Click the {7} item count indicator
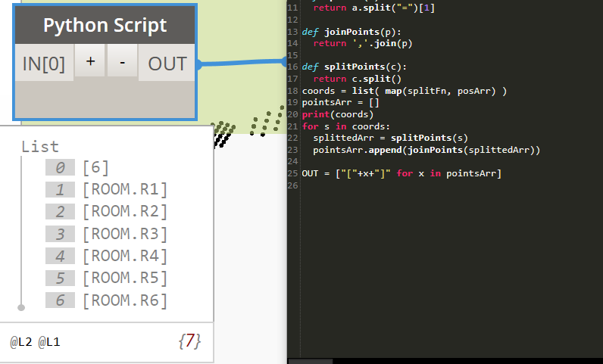The image size is (603, 364). click(x=189, y=341)
